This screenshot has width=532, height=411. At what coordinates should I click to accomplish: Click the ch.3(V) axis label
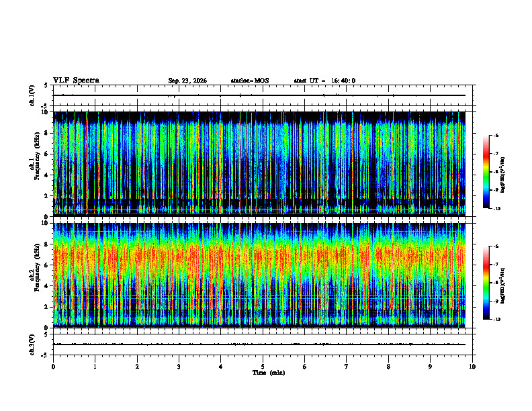[32, 345]
